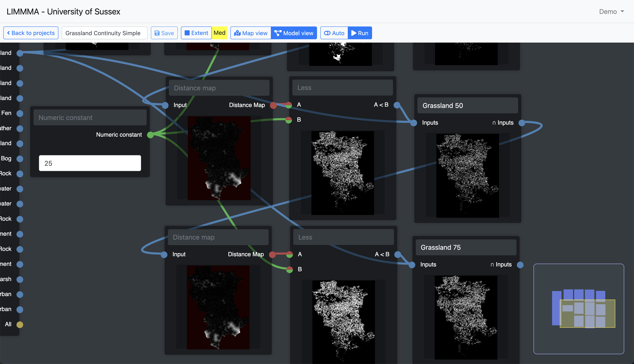Click the upper Distance map preview thumbnail
634x364 pixels.
click(x=219, y=158)
